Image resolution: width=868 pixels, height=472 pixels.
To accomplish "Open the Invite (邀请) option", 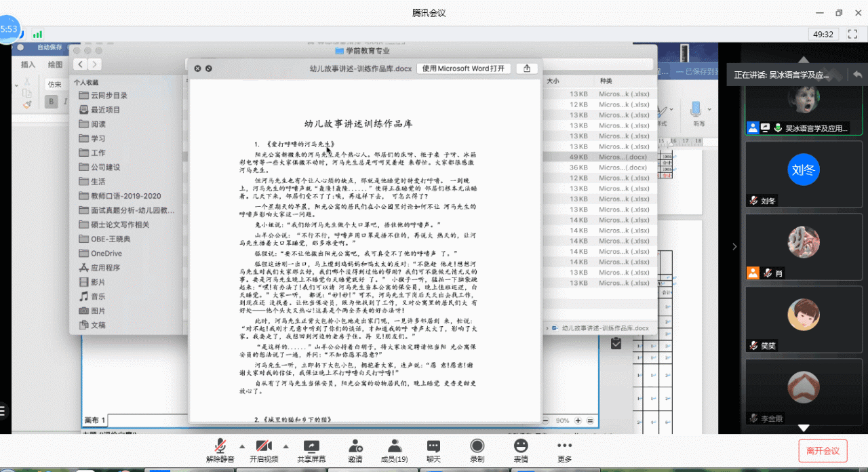I will (x=354, y=450).
